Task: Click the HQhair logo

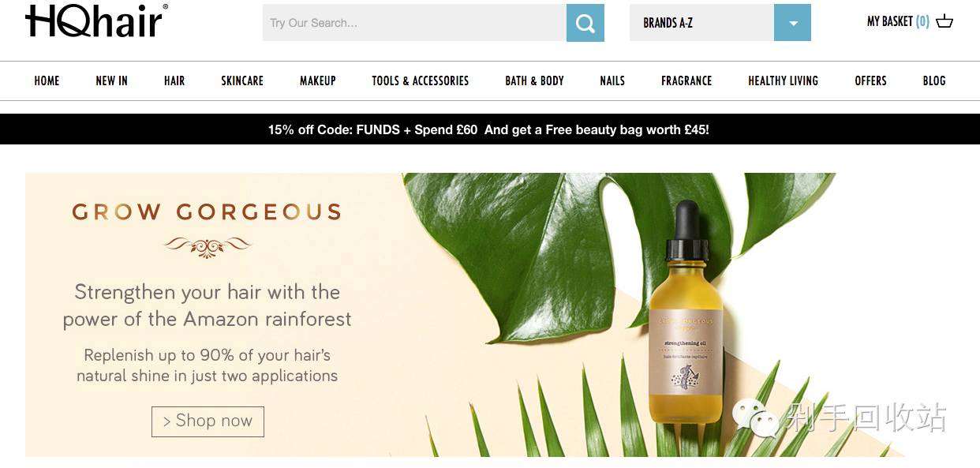Action: tap(96, 21)
